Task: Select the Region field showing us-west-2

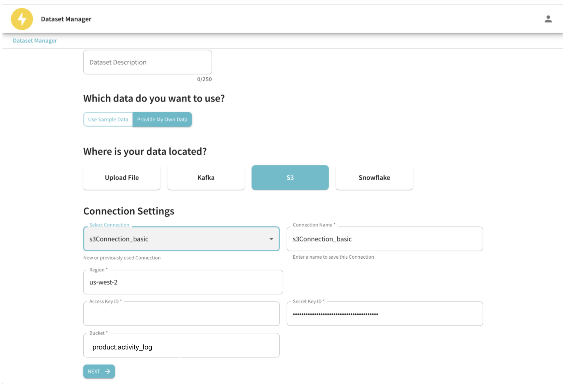Action: (183, 282)
